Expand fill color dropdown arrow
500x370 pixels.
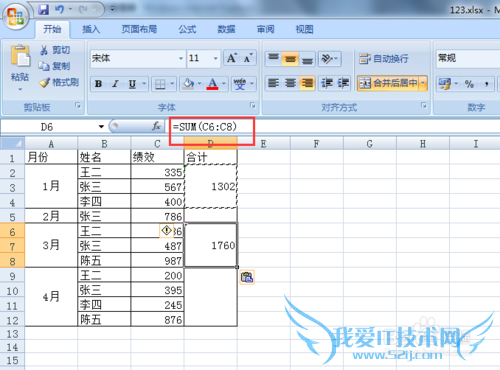tap(199, 84)
